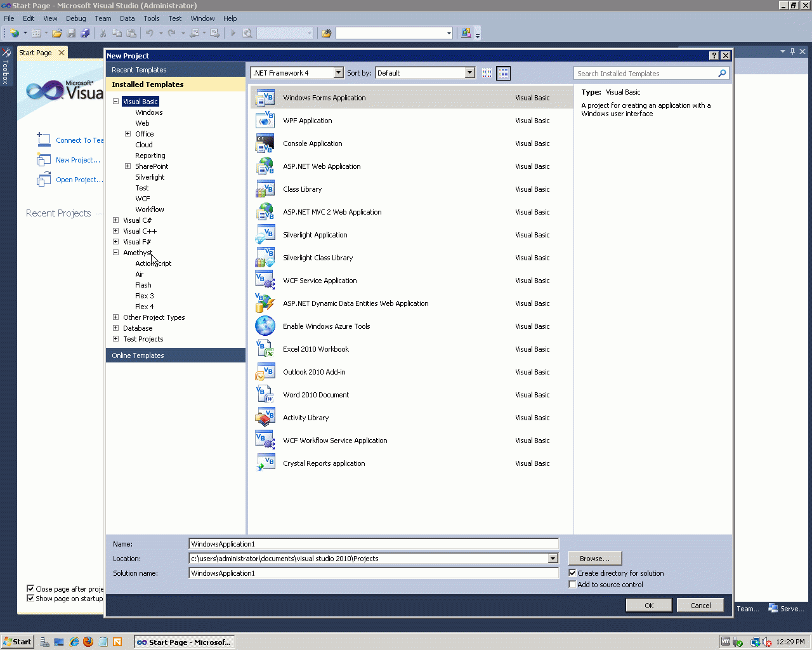The height and width of the screenshot is (650, 812).
Task: Open the Windows Start menu
Action: 17,642
